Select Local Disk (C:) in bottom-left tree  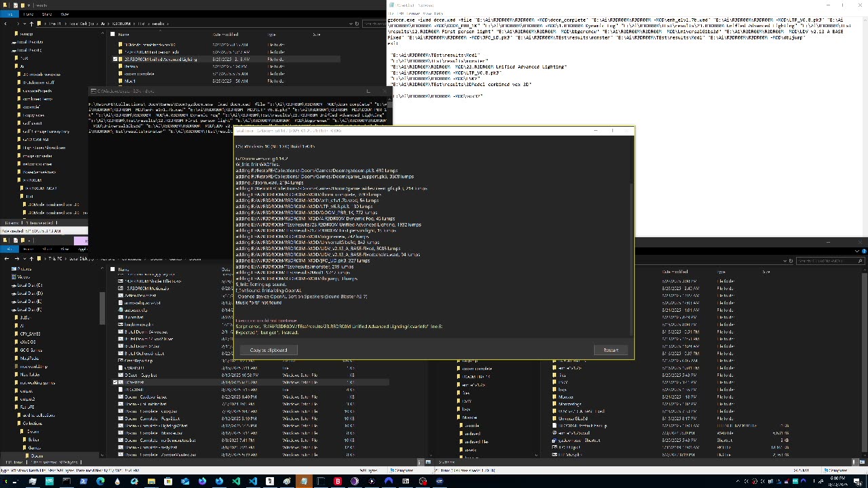point(31,285)
